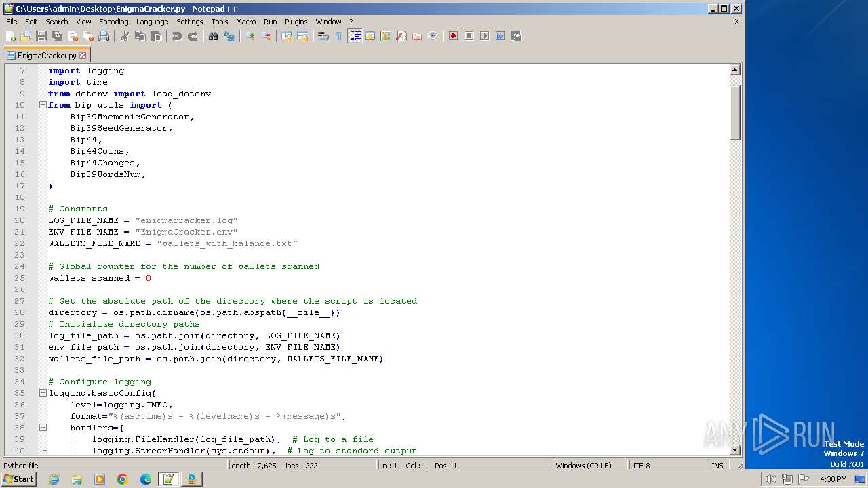Toggle the indent guide toolbar button

[x=355, y=36]
